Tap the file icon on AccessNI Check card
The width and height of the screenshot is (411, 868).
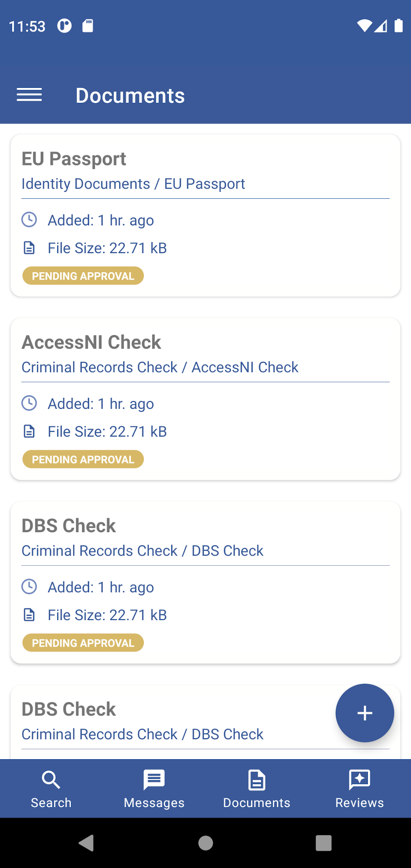pos(29,431)
